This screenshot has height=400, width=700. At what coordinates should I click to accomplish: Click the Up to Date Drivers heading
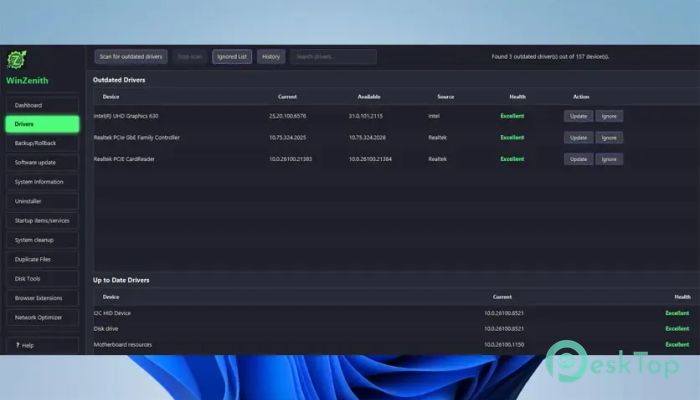pos(121,280)
